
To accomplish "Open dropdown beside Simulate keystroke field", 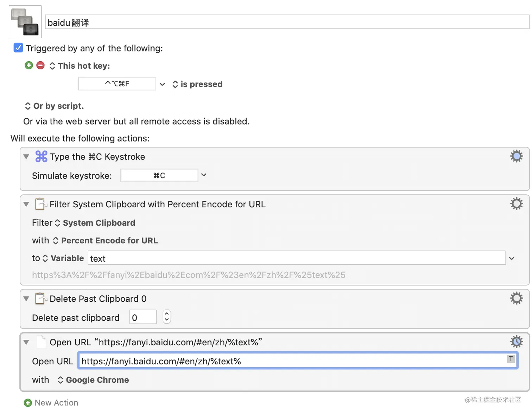I will [204, 175].
